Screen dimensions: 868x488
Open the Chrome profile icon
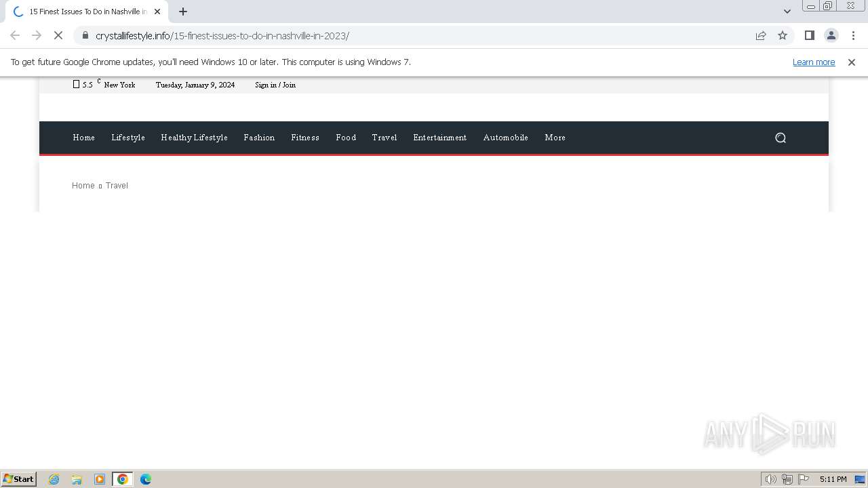[x=831, y=35]
